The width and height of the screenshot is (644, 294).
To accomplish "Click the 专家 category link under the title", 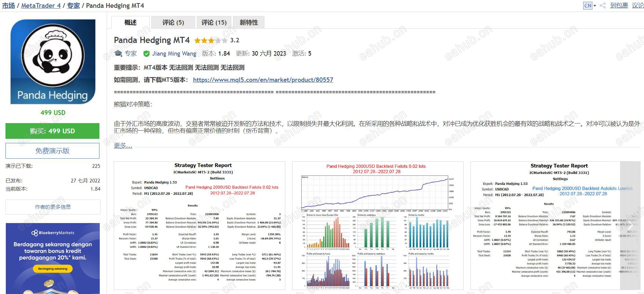I will click(131, 54).
